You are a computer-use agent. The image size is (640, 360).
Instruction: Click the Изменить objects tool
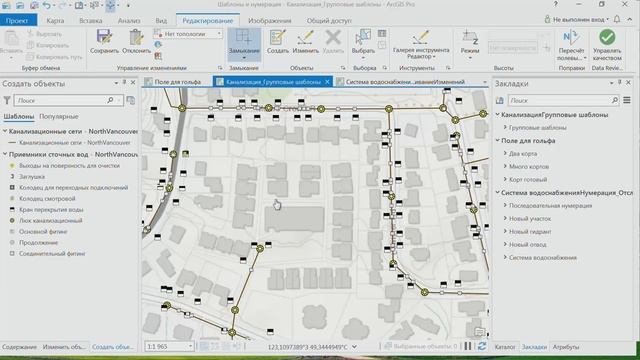pos(305,41)
